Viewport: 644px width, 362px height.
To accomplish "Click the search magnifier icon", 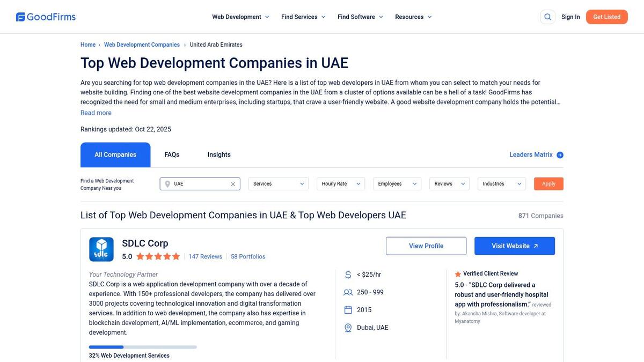I will 547,17.
